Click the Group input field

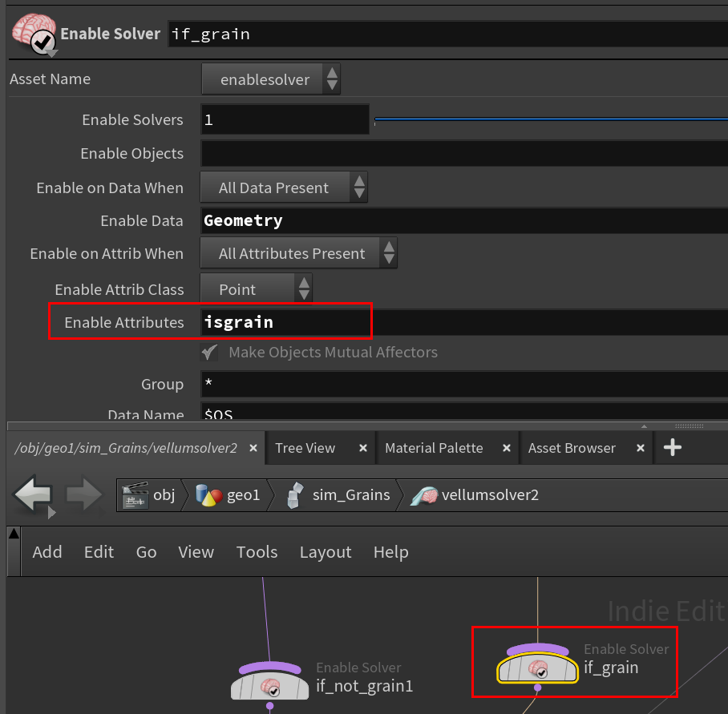(464, 384)
